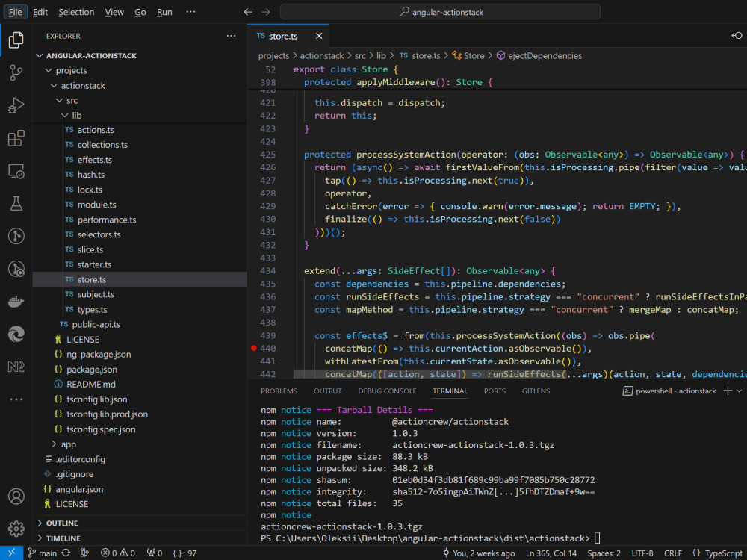The height and width of the screenshot is (560, 747).
Task: Click the Store class breadcrumb
Action: (468, 56)
